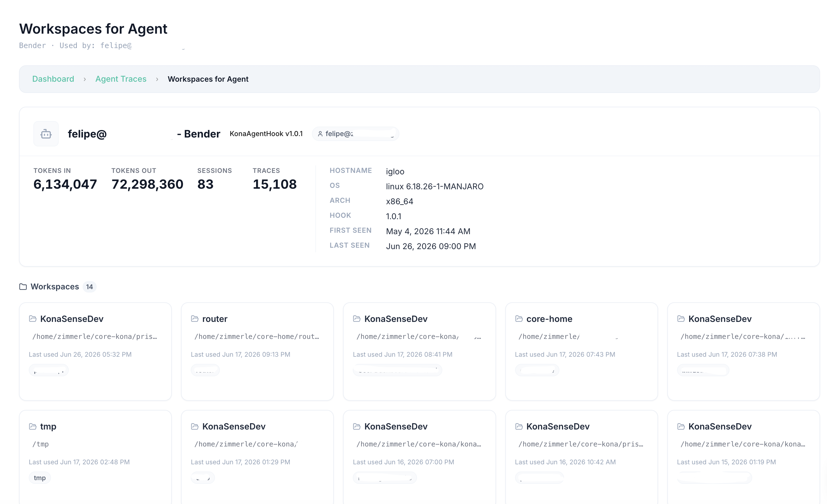Viewport: 827px width, 504px height.
Task: Click the 'tmp' tag chip on tmp card
Action: point(40,478)
